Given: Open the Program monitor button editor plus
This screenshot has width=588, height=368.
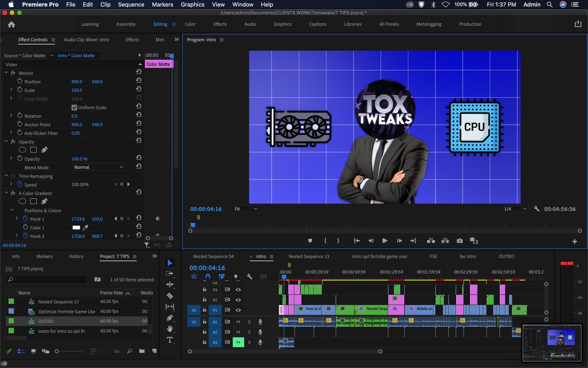Looking at the screenshot, I should tap(575, 241).
